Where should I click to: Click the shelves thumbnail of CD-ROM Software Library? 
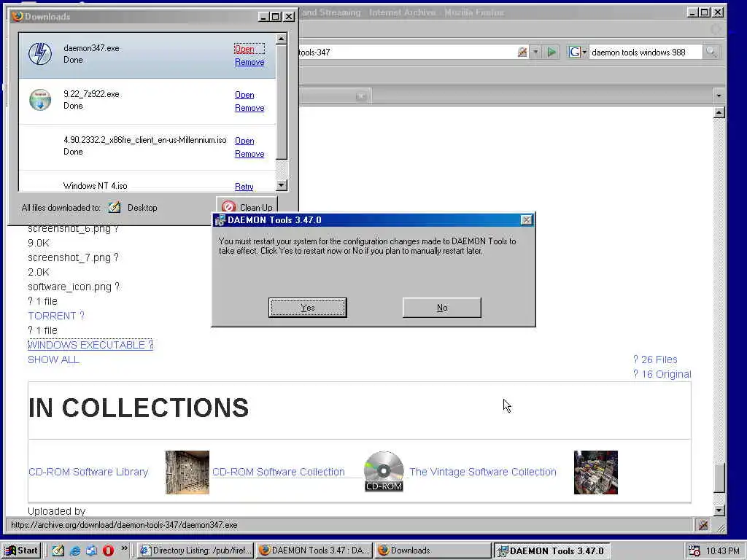pyautogui.click(x=187, y=472)
